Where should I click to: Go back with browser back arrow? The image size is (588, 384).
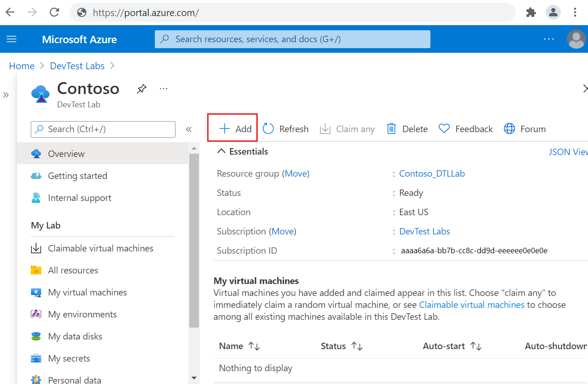[x=10, y=12]
